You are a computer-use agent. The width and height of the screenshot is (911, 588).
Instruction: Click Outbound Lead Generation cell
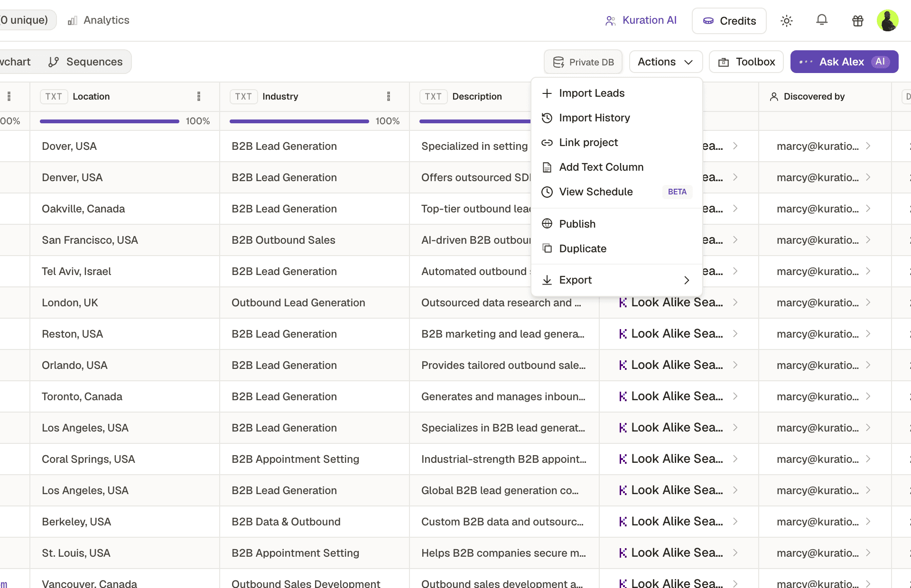[x=315, y=303]
